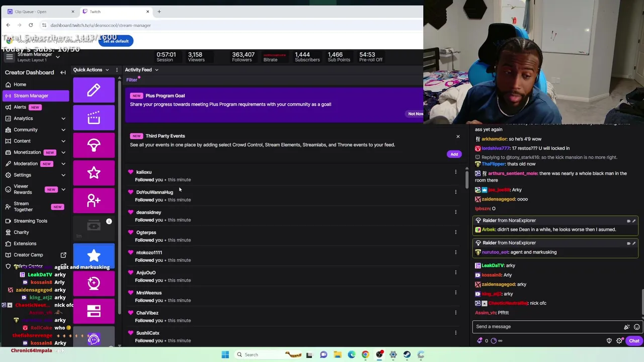Click the webcam refresh quick action tile
The height and width of the screenshot is (362, 644).
(94, 284)
